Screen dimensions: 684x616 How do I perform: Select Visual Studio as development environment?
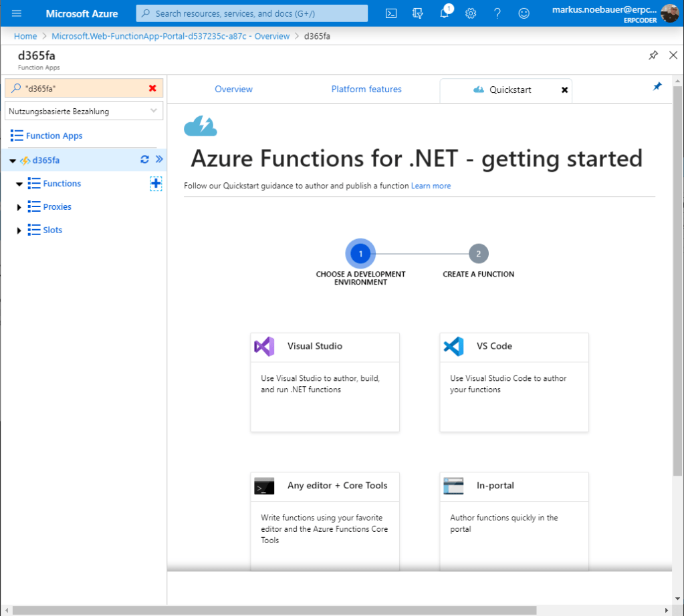tap(324, 381)
